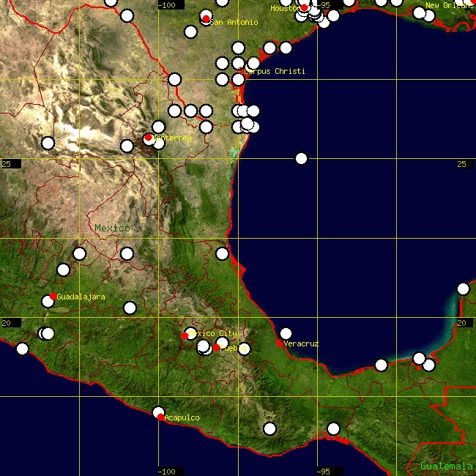The image size is (476, 476).
Task: Click the hollow red Corpus Christi circle
Action: (x=240, y=70)
